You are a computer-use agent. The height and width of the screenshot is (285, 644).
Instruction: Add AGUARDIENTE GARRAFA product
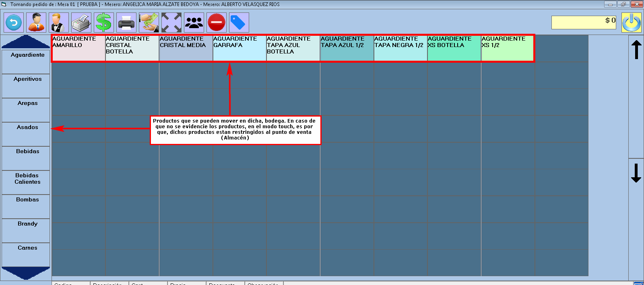pos(239,48)
